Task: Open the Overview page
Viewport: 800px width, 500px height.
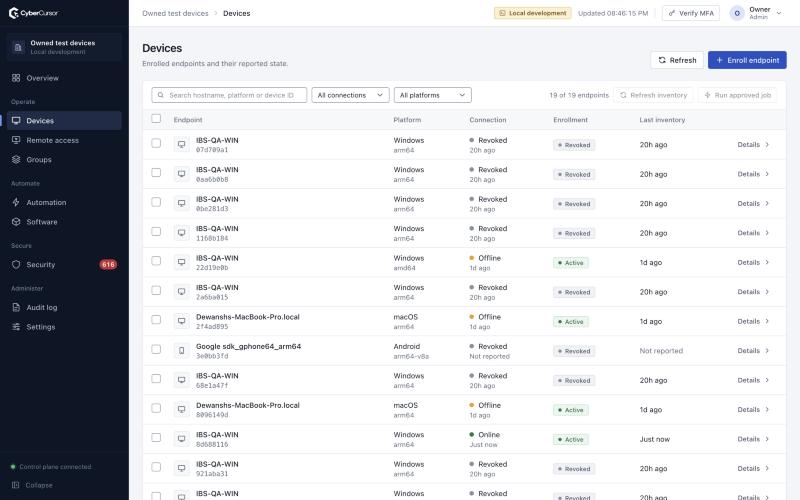Action: pyautogui.click(x=64, y=78)
